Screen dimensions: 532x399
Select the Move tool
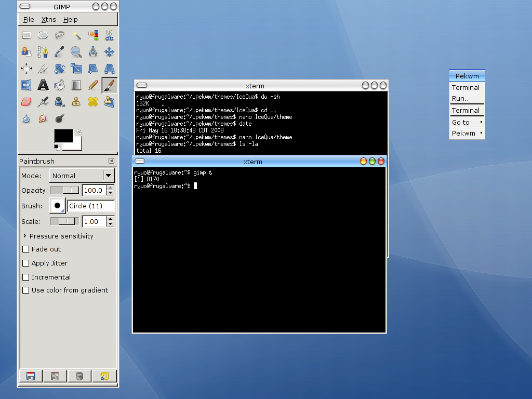[x=109, y=51]
